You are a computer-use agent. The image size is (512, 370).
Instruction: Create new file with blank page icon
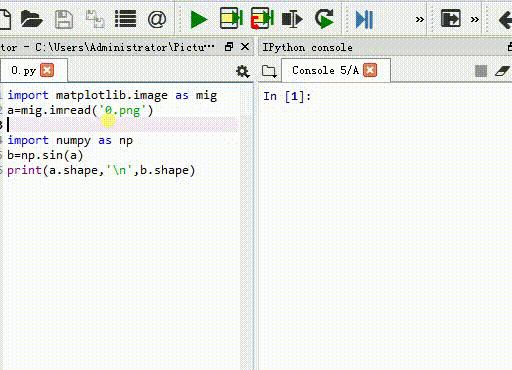tap(5, 19)
